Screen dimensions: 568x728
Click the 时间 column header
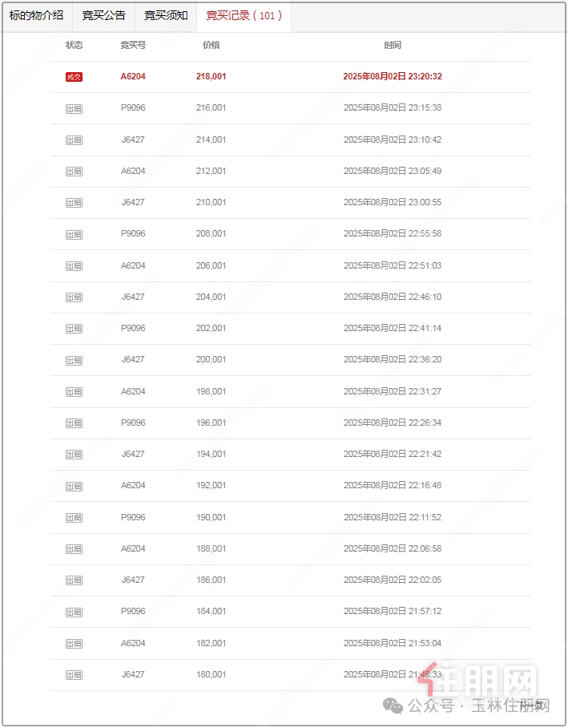[393, 45]
